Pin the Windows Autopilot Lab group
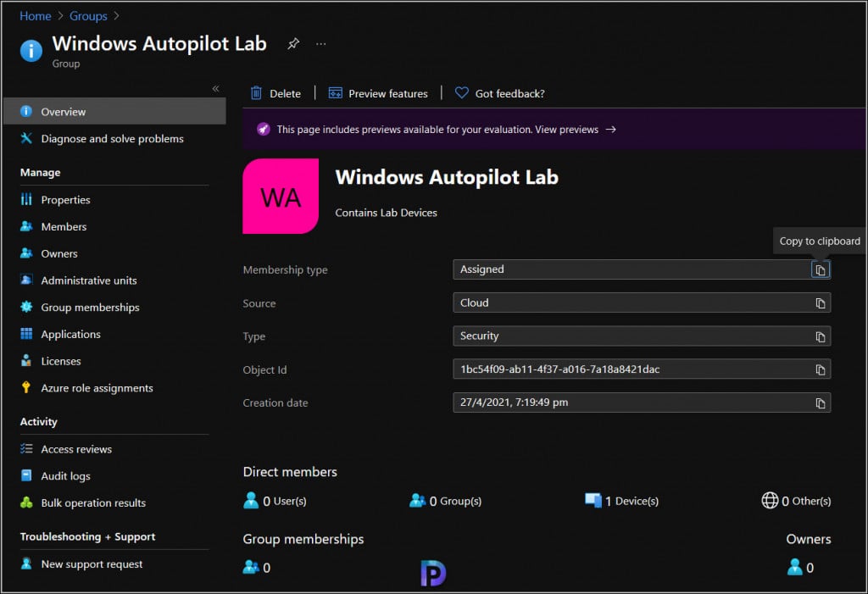Image resolution: width=868 pixels, height=594 pixels. 293,43
